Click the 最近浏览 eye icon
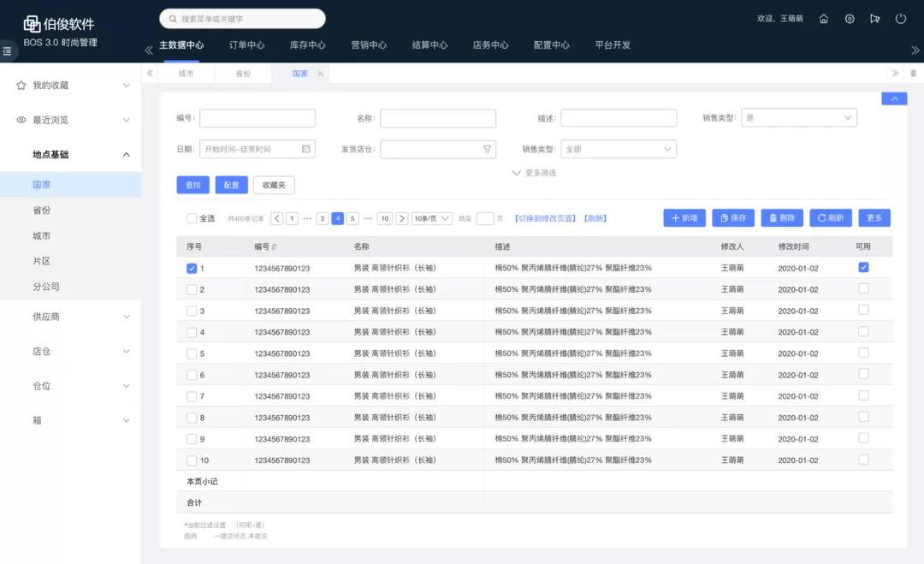924x564 pixels. click(x=21, y=119)
